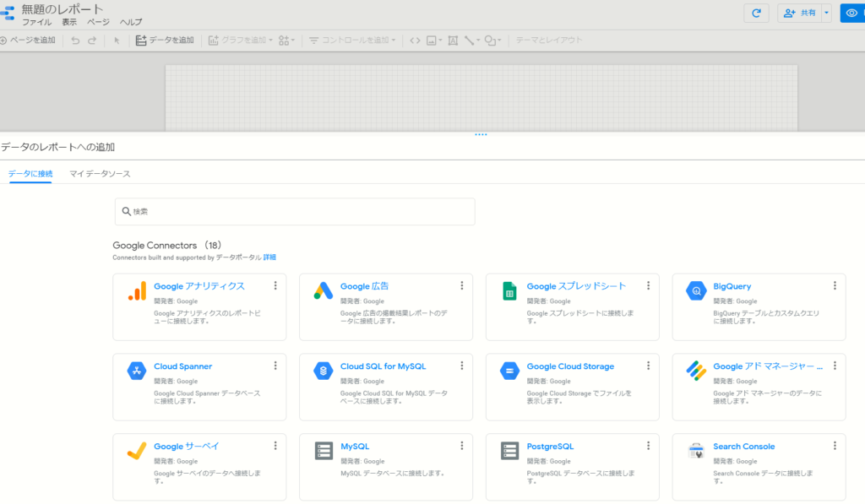Open the shape tool dropdown

(492, 41)
